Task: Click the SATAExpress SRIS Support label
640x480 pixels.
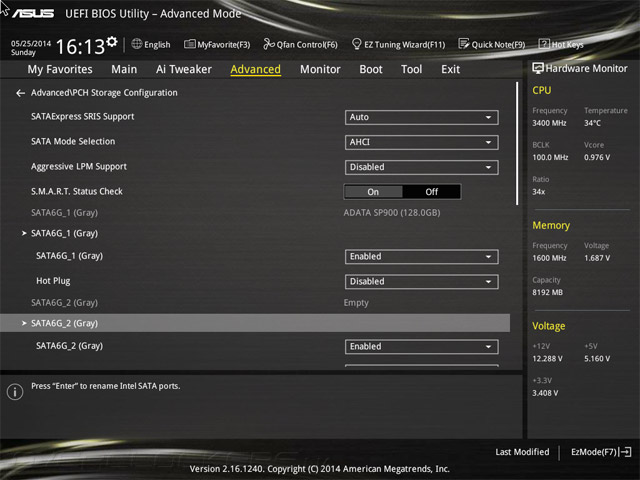Action: tap(82, 117)
